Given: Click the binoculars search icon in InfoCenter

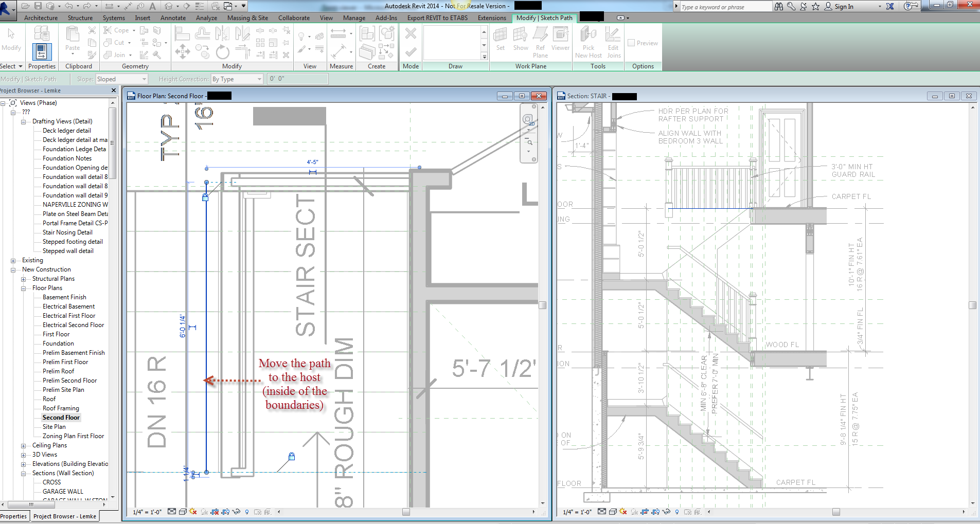Looking at the screenshot, I should pyautogui.click(x=779, y=6).
